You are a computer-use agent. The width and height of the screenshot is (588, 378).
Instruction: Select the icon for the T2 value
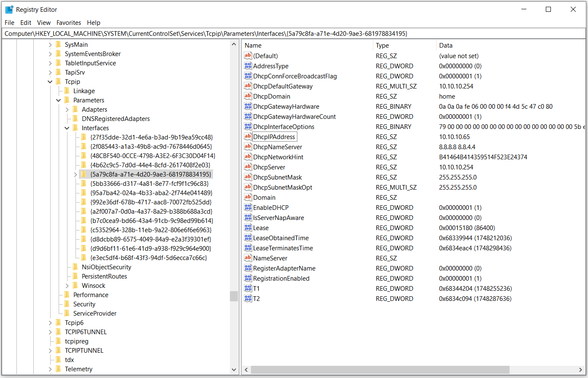248,298
